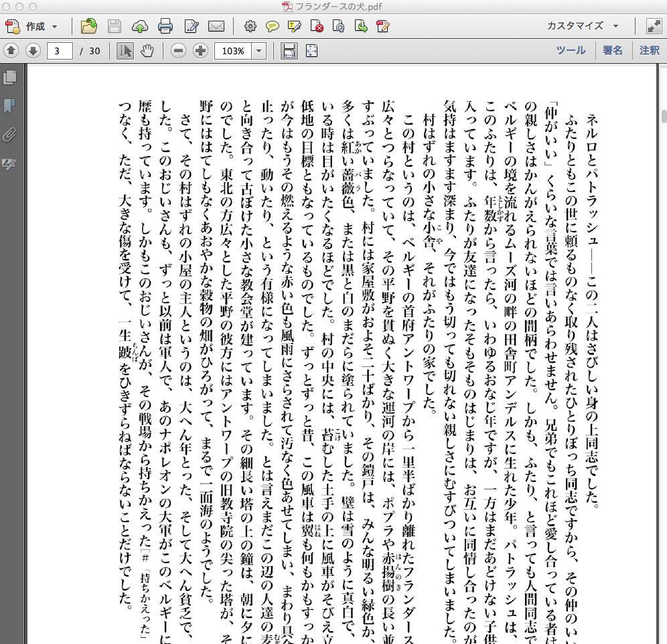This screenshot has width=667, height=644.
Task: Click the export page green arrow icon
Action: click(361, 26)
